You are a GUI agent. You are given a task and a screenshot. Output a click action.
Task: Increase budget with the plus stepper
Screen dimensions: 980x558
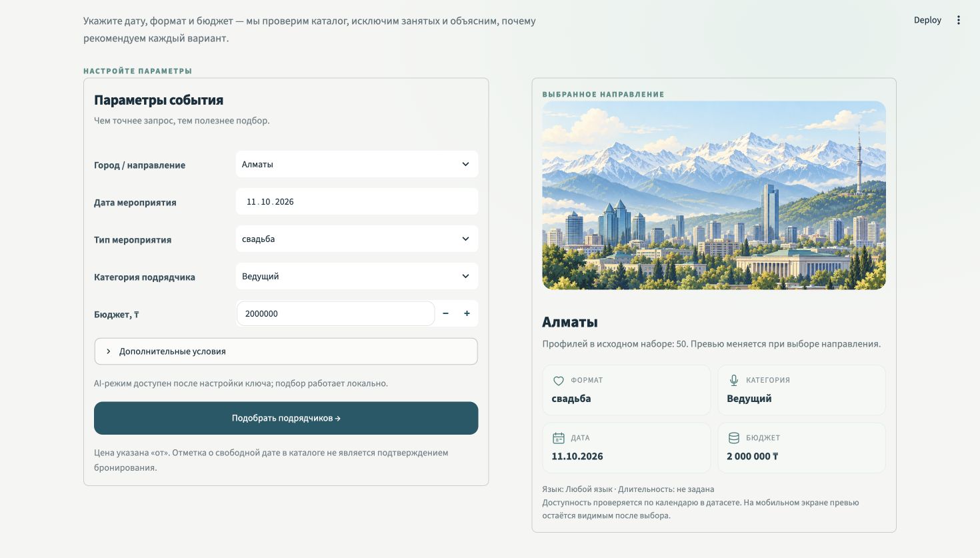coord(467,313)
